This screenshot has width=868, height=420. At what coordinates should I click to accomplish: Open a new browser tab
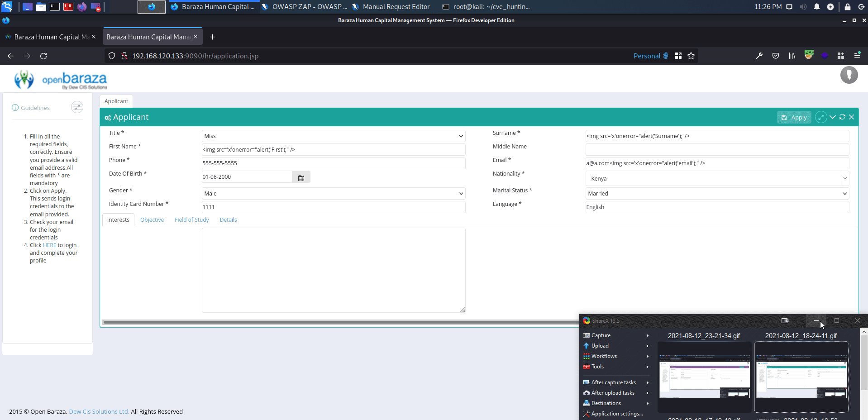click(x=213, y=37)
